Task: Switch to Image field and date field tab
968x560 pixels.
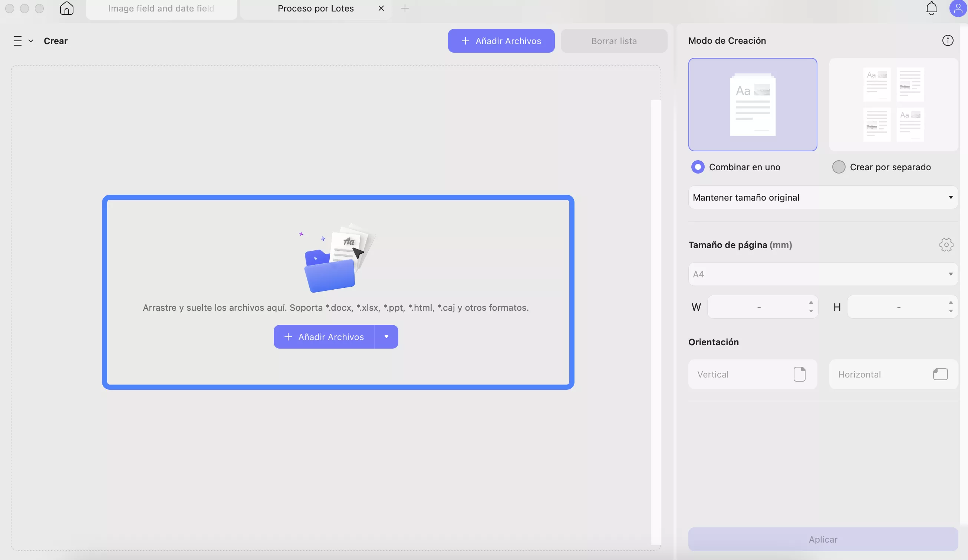Action: coord(161,9)
